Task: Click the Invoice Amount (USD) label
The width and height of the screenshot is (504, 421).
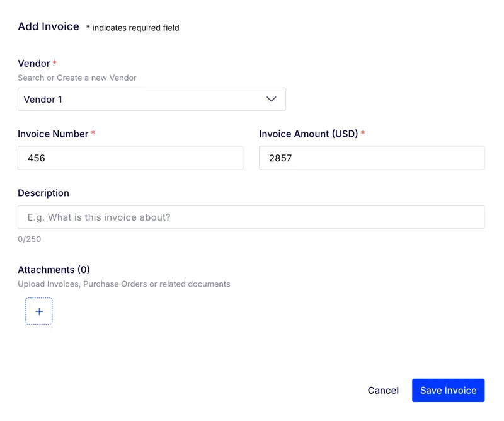Action: (309, 134)
